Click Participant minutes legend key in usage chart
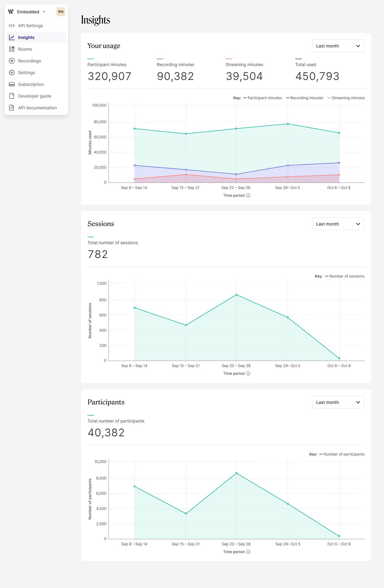The height and width of the screenshot is (588, 384). (263, 98)
